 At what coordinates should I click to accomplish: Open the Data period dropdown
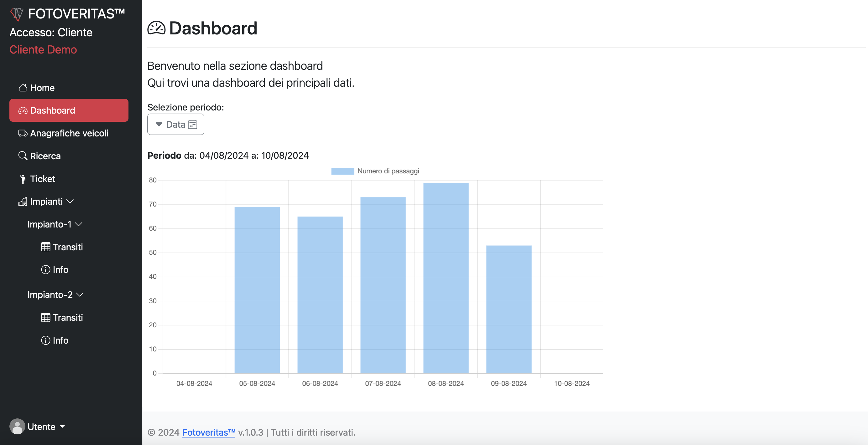point(175,124)
